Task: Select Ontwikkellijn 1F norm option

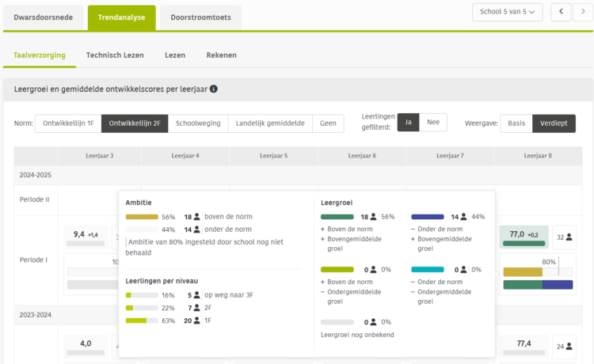Action: pyautogui.click(x=68, y=123)
